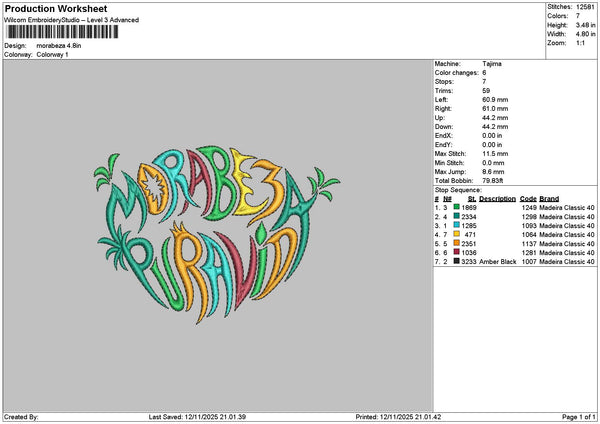Select the stitch count 2334
This screenshot has width=600, height=424.
(469, 217)
